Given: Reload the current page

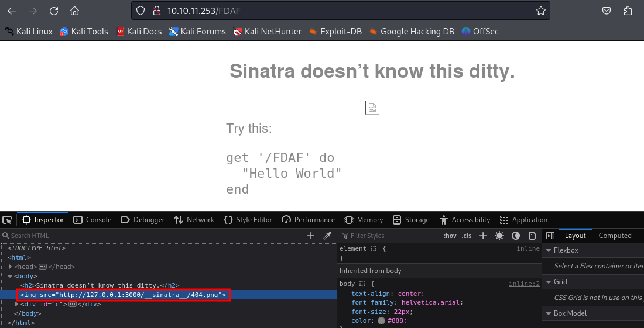Looking at the screenshot, I should coord(53,11).
